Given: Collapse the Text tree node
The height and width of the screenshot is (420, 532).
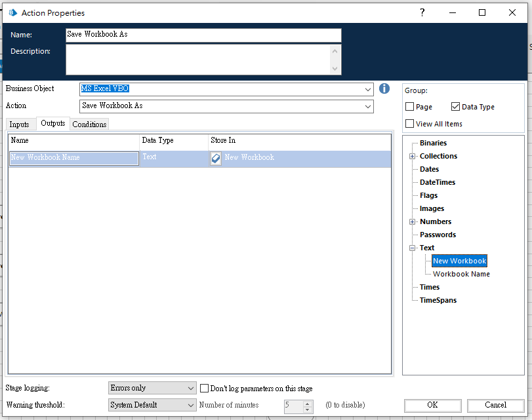Looking at the screenshot, I should [412, 248].
